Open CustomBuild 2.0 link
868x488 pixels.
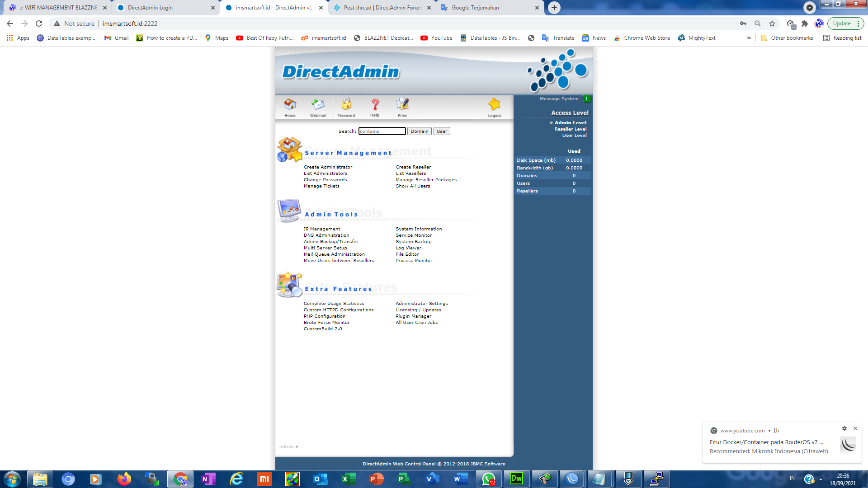(x=323, y=329)
